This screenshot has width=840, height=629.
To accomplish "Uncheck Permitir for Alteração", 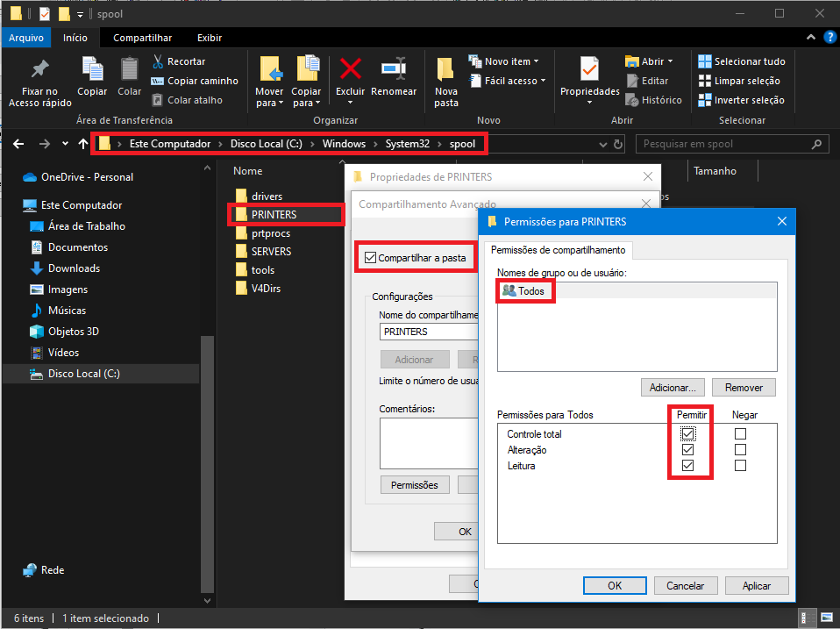I will (x=687, y=449).
